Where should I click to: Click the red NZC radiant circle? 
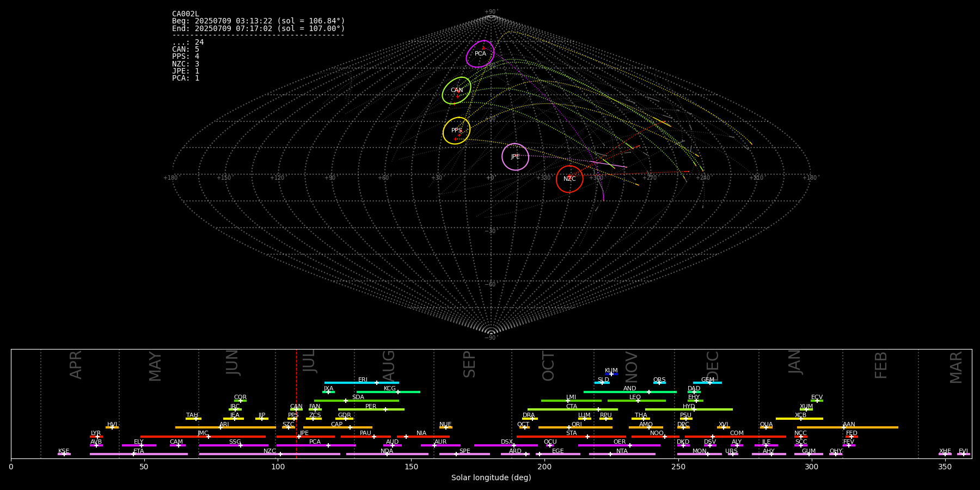[x=569, y=179]
